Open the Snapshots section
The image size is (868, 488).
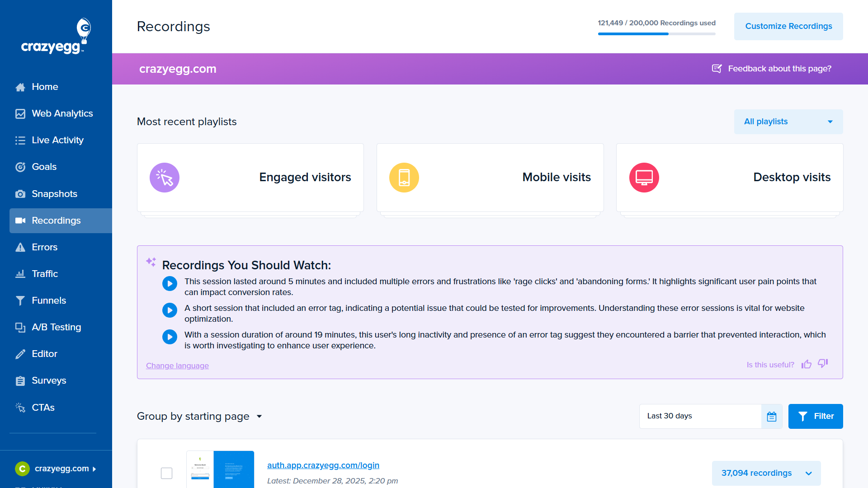[54, 193]
